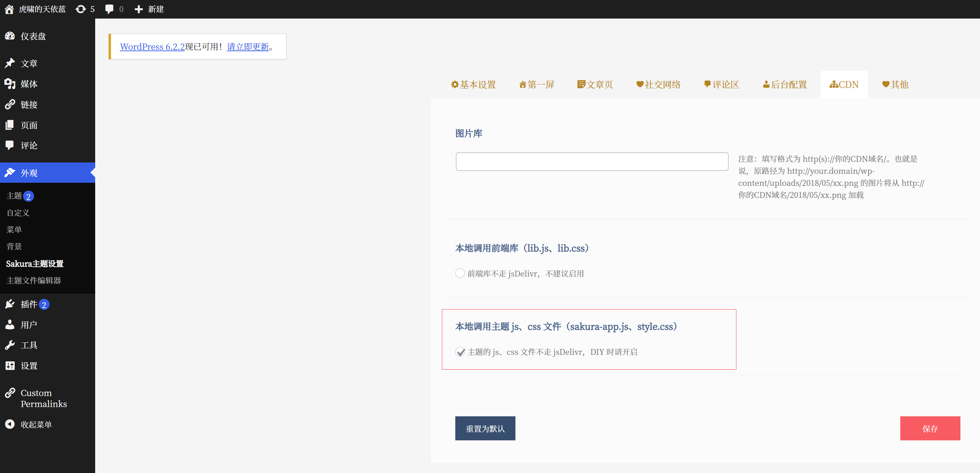Click the sitemap icon on CDN tab
Image resolution: width=980 pixels, height=473 pixels.
click(x=834, y=85)
